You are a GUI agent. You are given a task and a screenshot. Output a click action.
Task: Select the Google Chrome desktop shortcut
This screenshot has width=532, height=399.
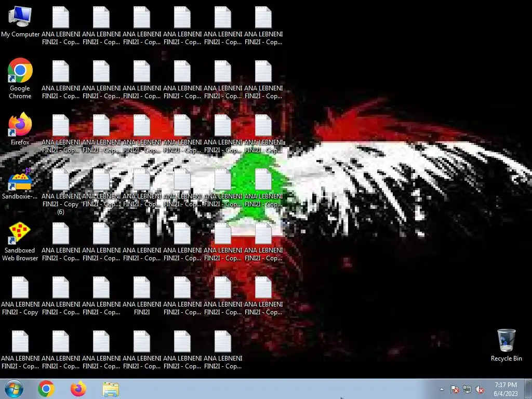(20, 79)
